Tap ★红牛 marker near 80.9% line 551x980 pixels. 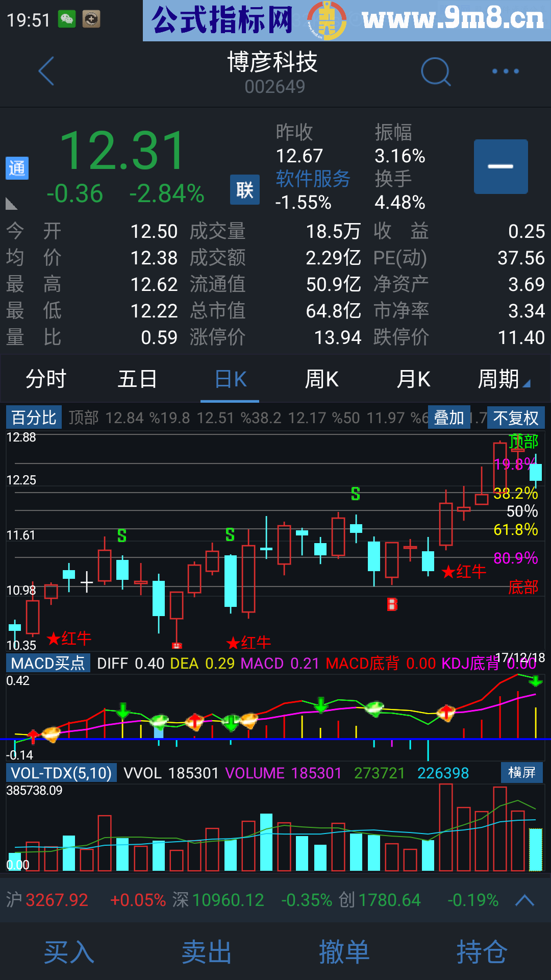click(464, 571)
